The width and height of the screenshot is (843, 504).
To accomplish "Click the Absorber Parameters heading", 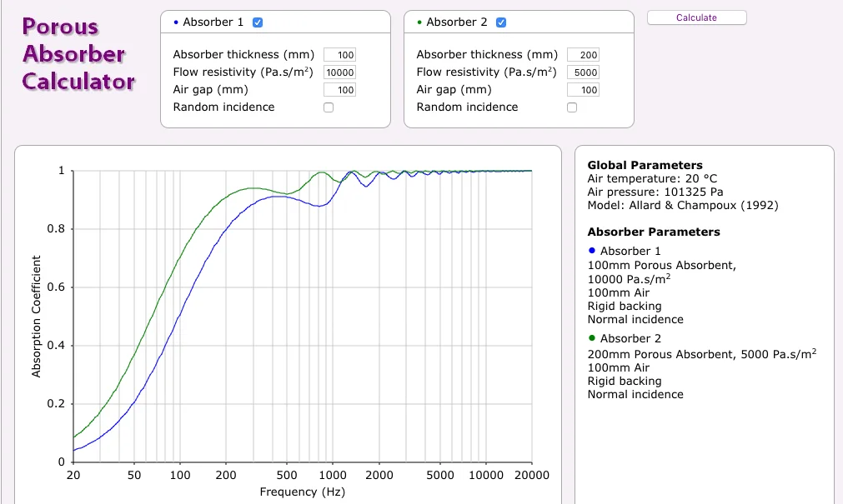I will pos(653,232).
